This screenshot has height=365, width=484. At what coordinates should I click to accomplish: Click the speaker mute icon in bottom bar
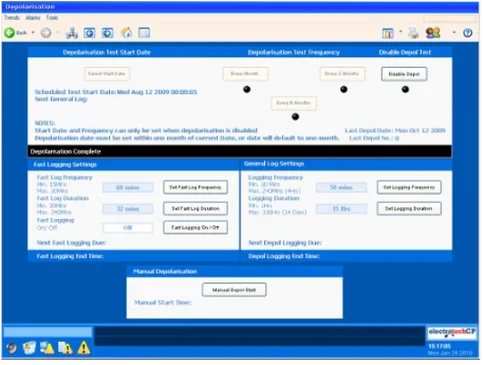tap(12, 348)
